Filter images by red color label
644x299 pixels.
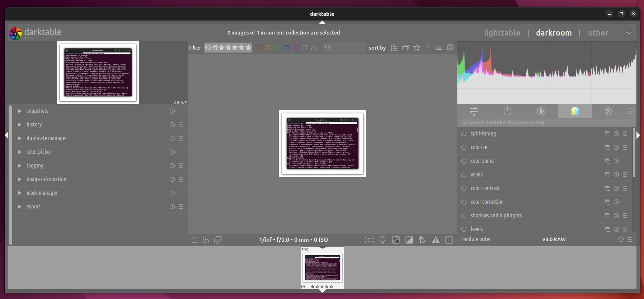pyautogui.click(x=259, y=48)
